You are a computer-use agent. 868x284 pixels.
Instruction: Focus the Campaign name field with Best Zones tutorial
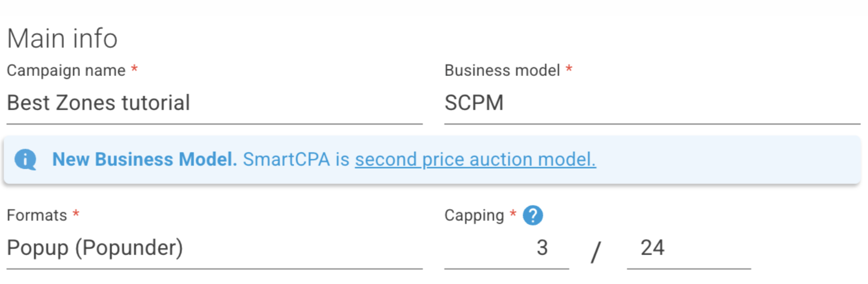click(214, 103)
